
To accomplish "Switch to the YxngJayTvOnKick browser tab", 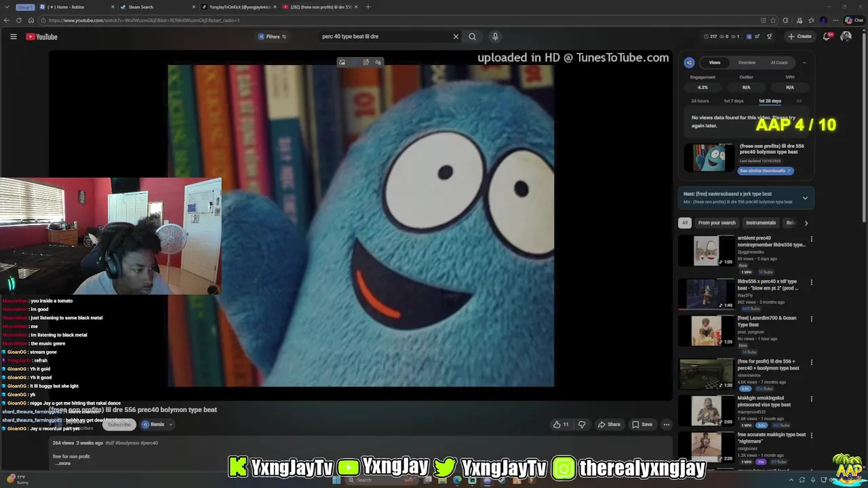I will coord(239,7).
